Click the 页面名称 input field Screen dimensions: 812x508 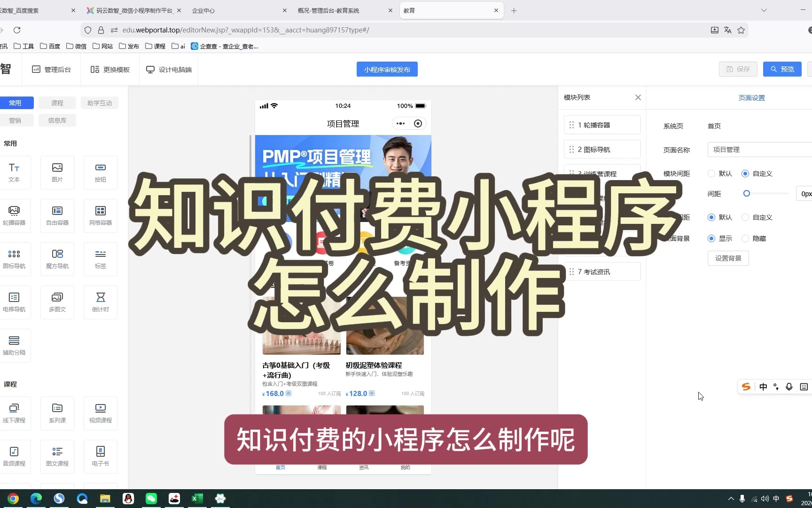click(760, 150)
